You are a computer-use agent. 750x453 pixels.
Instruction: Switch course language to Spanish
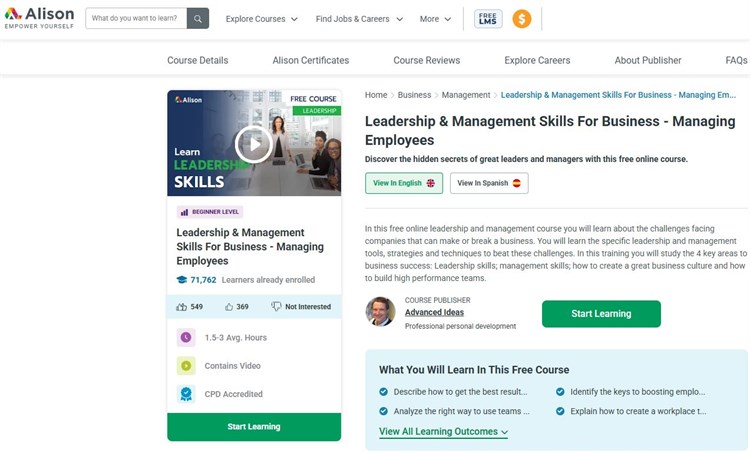click(x=489, y=183)
